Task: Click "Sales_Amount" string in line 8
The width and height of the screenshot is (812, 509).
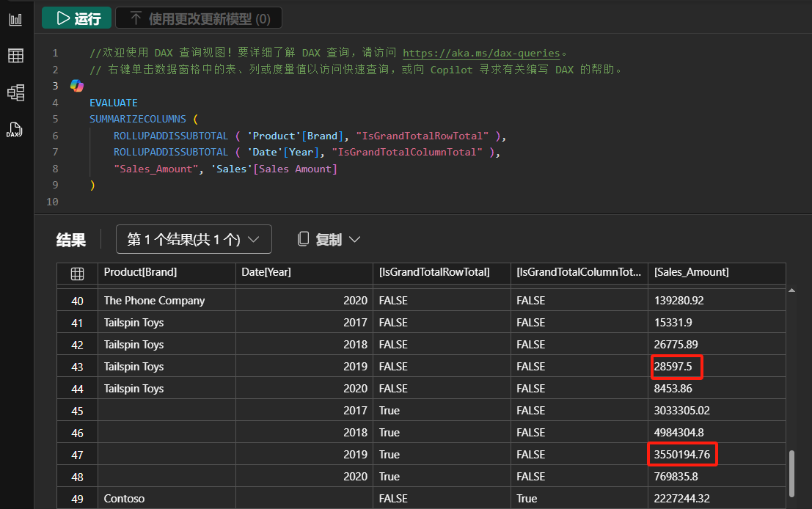Action: tap(156, 169)
